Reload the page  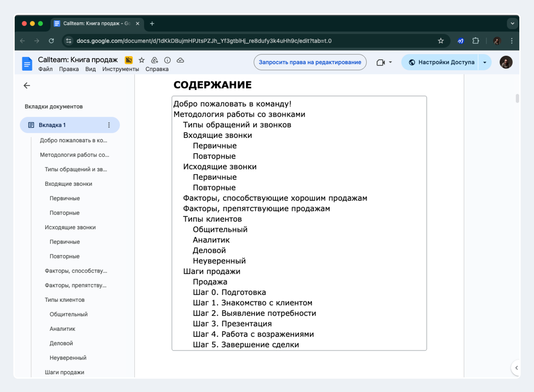click(x=51, y=41)
